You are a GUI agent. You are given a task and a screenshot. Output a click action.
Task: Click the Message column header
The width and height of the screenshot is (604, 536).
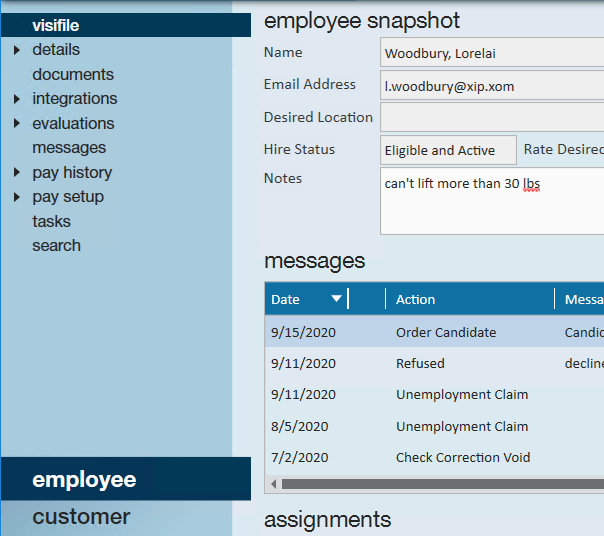click(580, 299)
